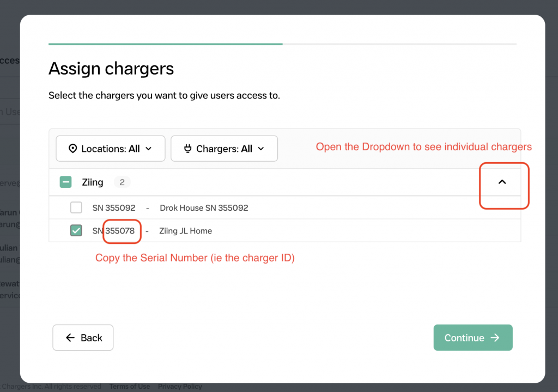The width and height of the screenshot is (558, 392).
Task: Click the location pin icon in Locations filter
Action: (x=72, y=149)
